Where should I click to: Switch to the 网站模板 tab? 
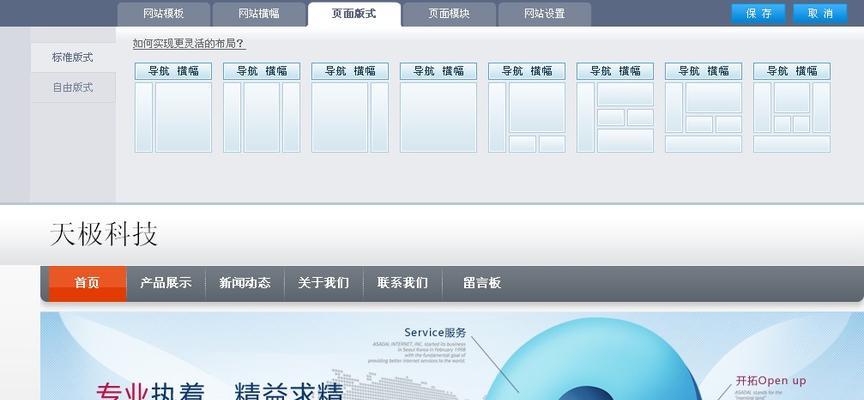(x=164, y=14)
